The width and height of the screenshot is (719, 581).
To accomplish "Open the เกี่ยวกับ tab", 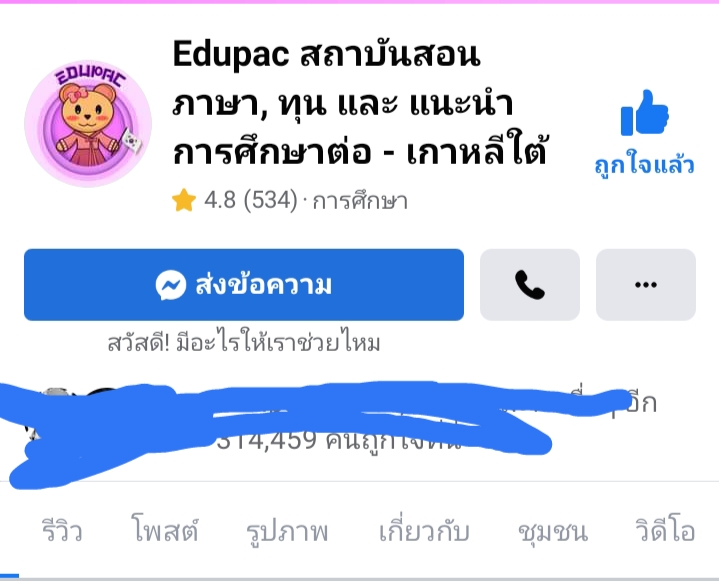I will click(424, 531).
